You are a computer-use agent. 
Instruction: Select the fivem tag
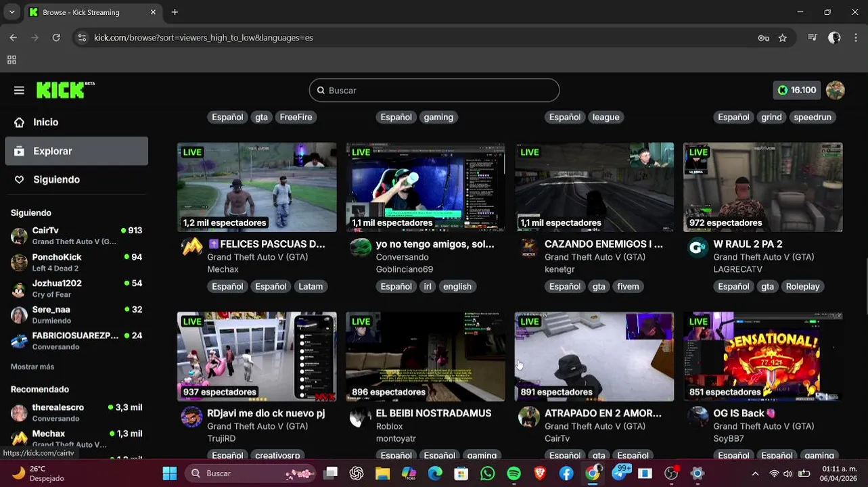(628, 286)
